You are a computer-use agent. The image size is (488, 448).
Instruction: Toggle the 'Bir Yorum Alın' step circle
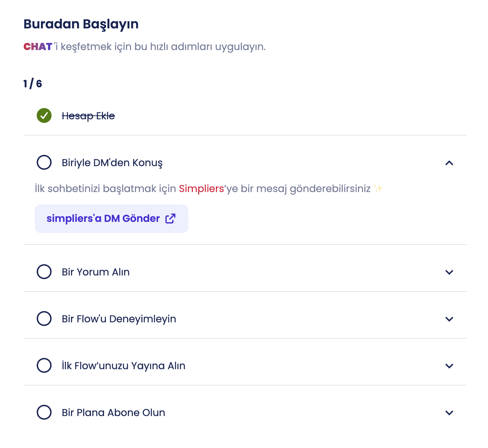44,272
